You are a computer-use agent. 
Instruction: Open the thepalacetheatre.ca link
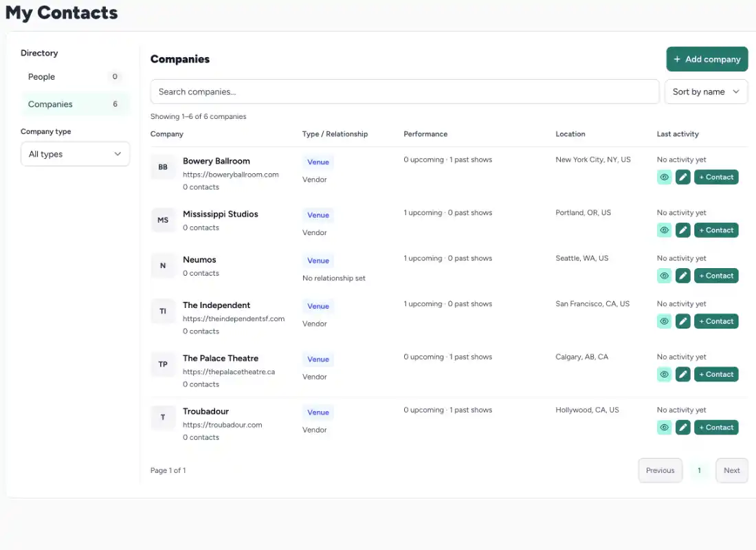tap(229, 372)
